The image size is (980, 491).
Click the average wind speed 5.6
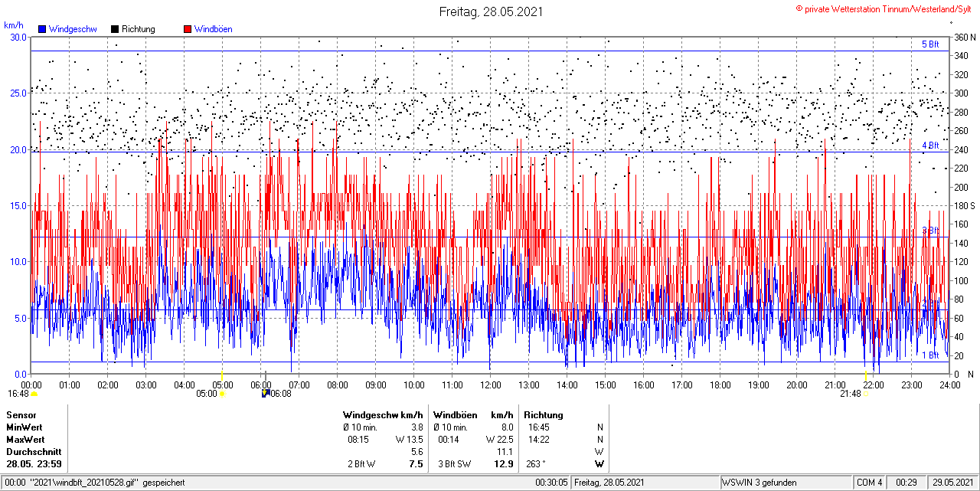(416, 452)
